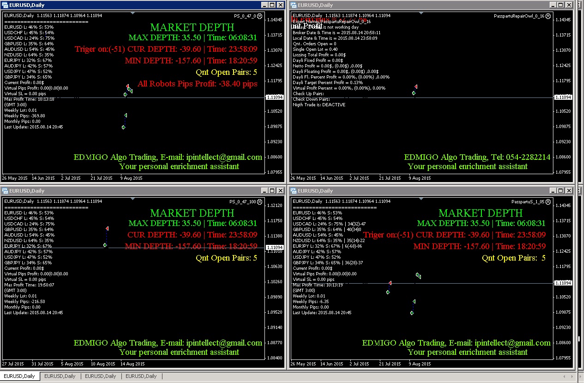The width and height of the screenshot is (588, 383).
Task: Open the chart icon menu of PasspartuS_1_05 window
Action: 294,191
